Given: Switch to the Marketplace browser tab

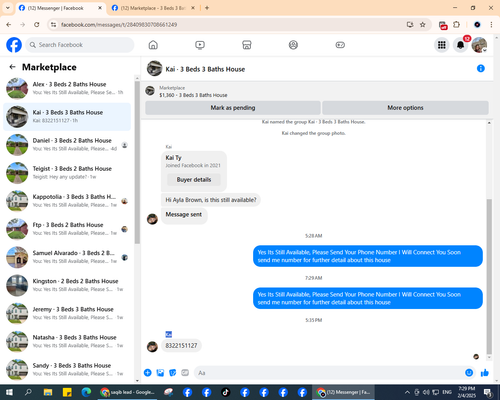Looking at the screenshot, I should pos(153,8).
